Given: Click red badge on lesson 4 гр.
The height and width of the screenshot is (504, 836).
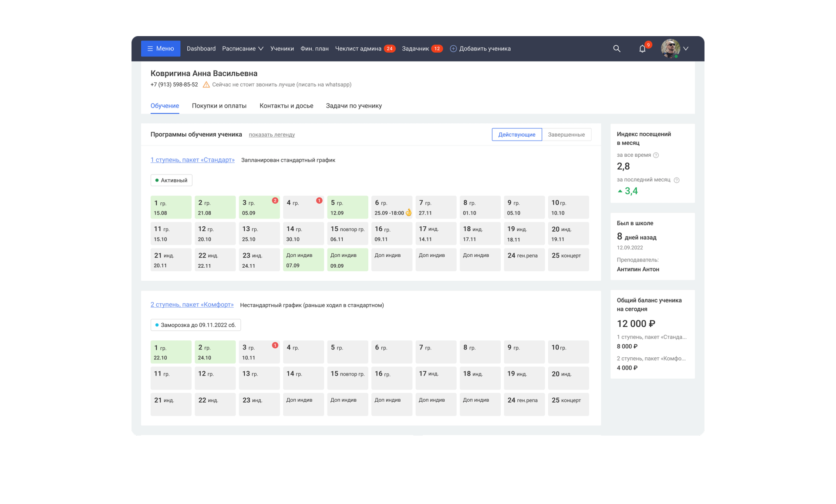Looking at the screenshot, I should [319, 201].
